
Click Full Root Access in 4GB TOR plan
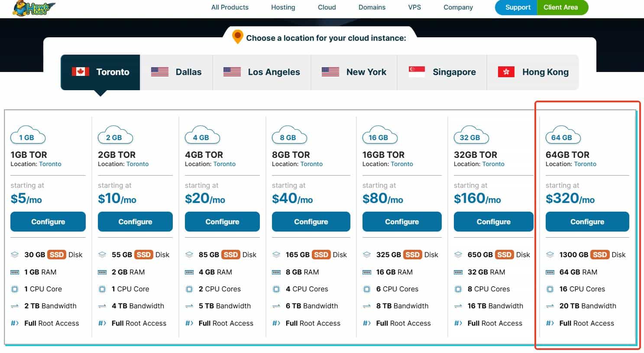226,323
